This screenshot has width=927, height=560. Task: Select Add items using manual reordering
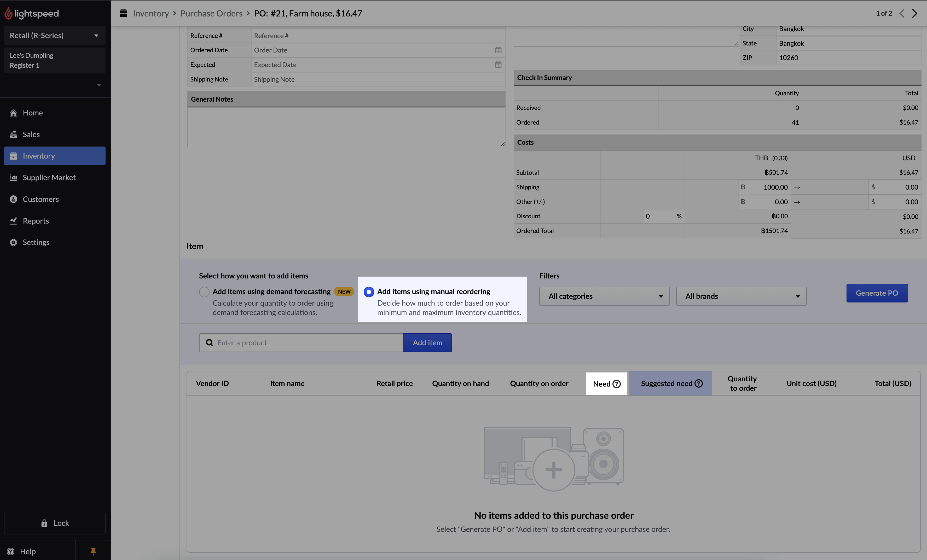click(x=369, y=291)
